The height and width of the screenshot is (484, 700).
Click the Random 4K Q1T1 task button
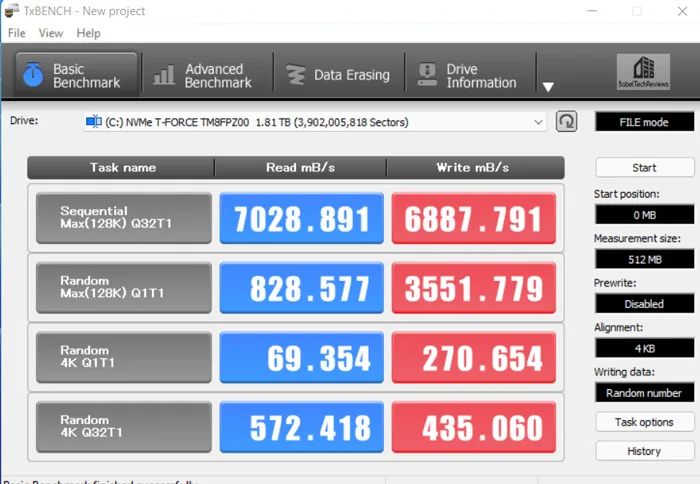124,357
